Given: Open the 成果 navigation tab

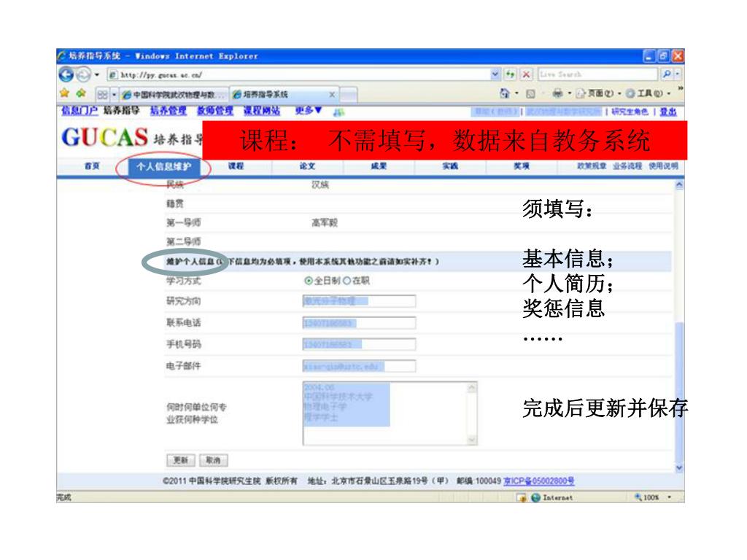Looking at the screenshot, I should (x=379, y=166).
